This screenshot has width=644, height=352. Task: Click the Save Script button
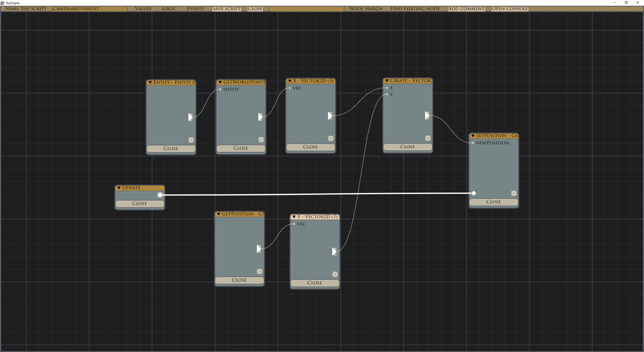(x=226, y=9)
